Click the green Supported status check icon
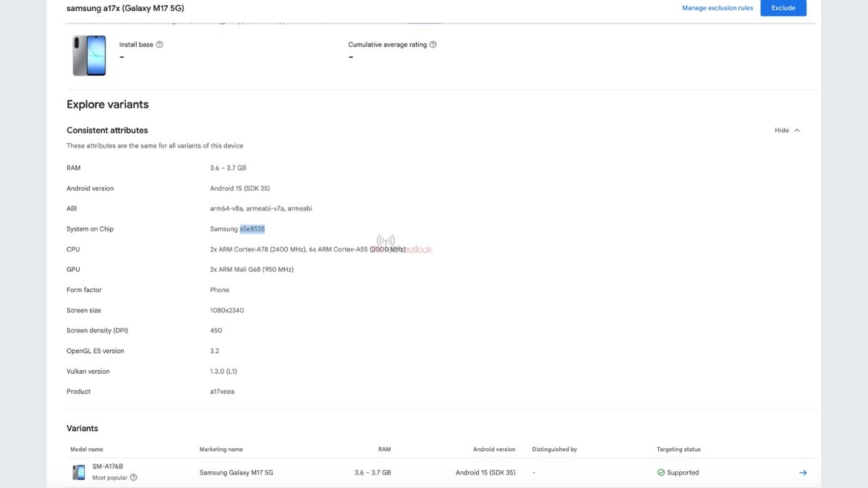 (x=660, y=472)
